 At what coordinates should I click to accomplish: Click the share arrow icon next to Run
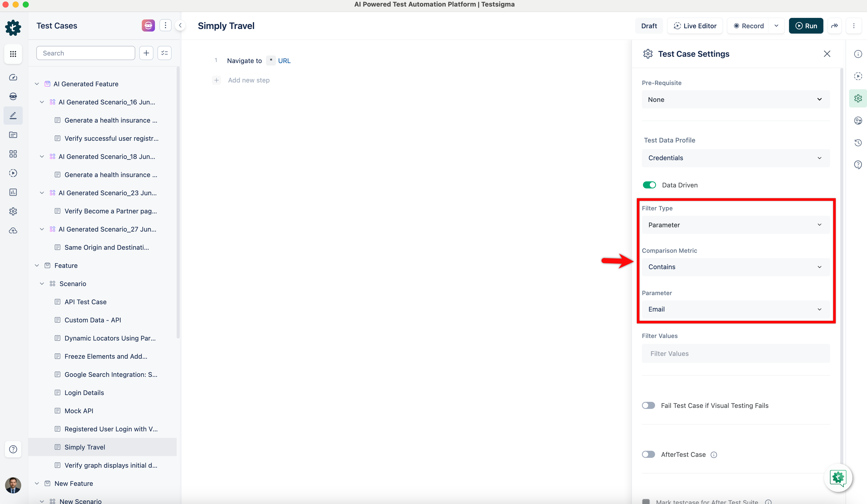tap(834, 26)
